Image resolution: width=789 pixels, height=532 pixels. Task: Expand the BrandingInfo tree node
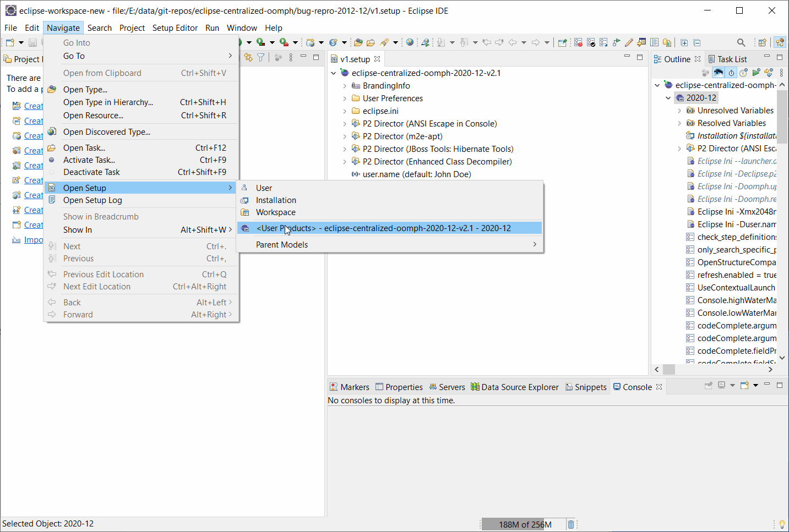click(345, 86)
